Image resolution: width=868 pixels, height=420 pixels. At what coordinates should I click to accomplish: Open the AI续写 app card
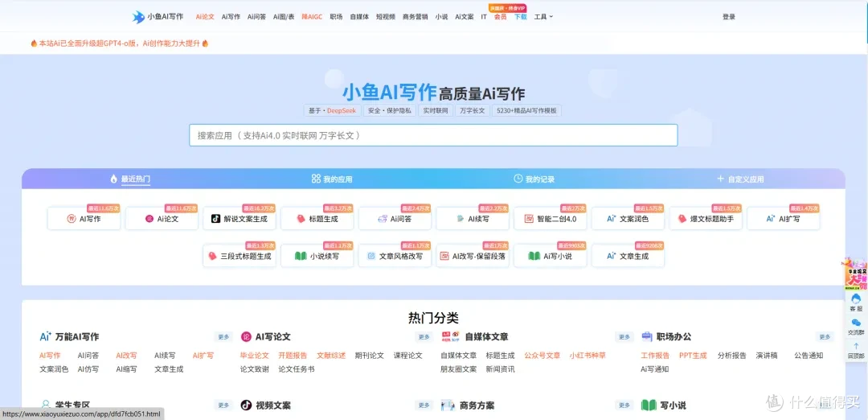pos(473,219)
